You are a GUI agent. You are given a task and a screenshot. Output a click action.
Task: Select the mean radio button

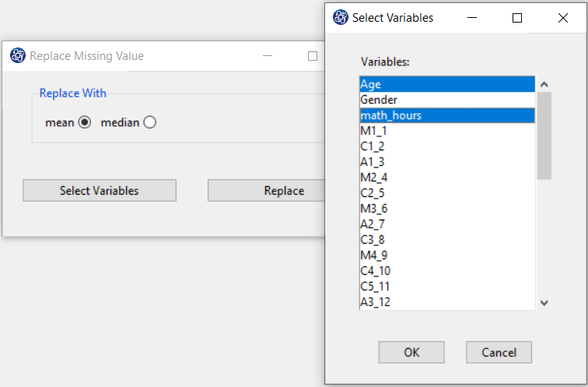point(84,122)
